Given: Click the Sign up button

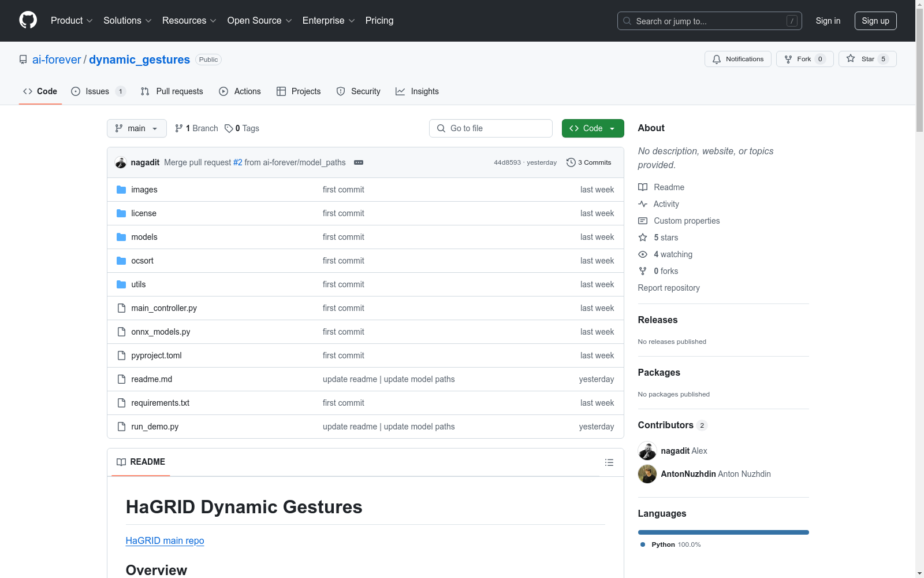Looking at the screenshot, I should 875,21.
